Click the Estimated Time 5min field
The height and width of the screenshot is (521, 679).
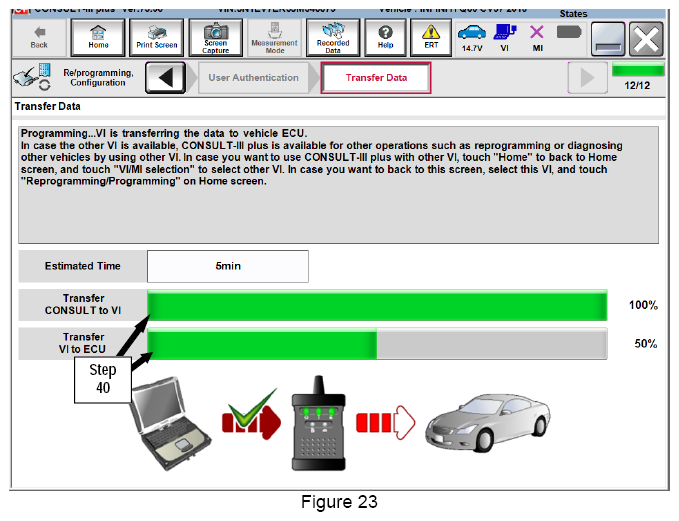(x=228, y=266)
